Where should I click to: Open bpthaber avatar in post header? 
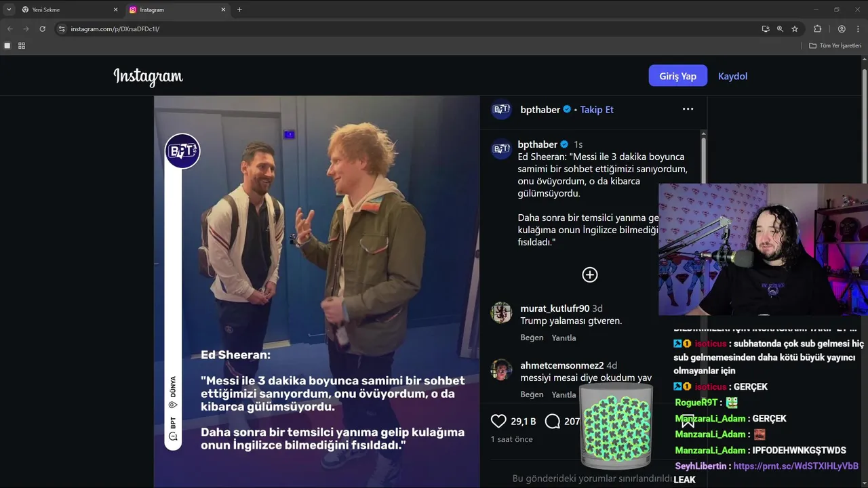pos(501,109)
